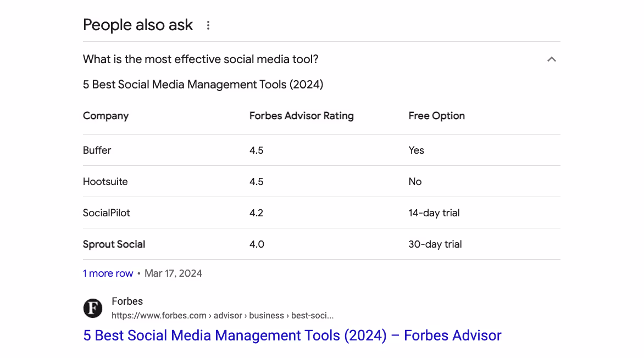Click the 4.2 rating for SocialPilot
Viewport: 644px width, 358px height.
point(256,212)
